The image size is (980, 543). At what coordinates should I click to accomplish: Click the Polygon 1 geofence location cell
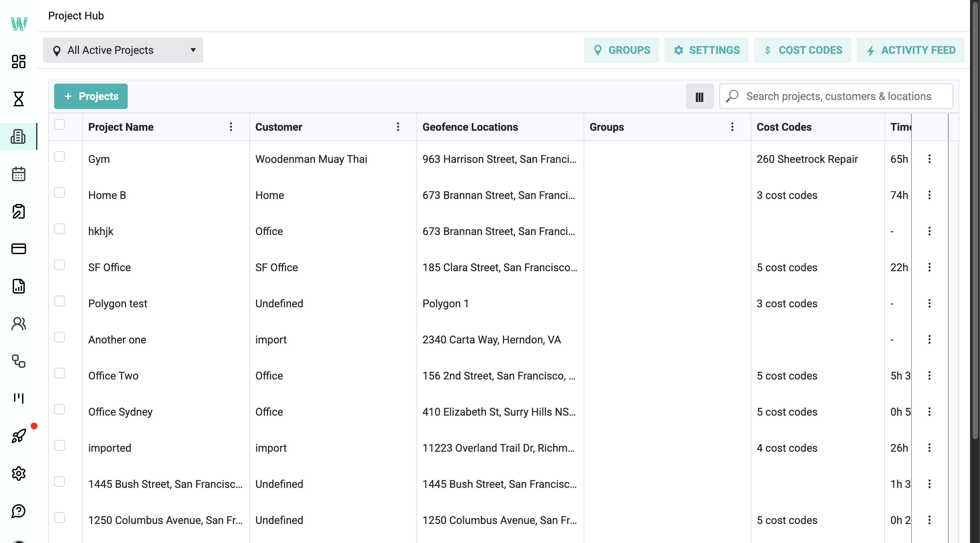[446, 304]
